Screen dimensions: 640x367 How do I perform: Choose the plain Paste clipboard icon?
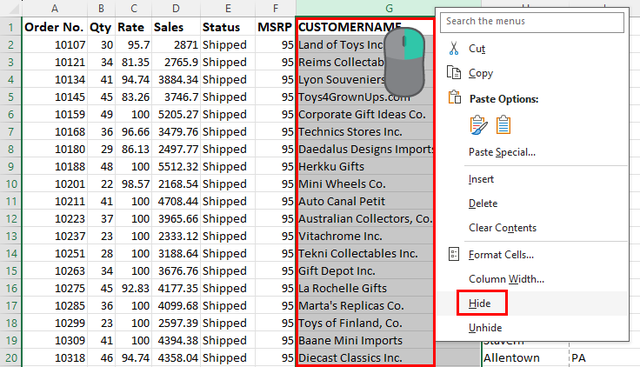click(503, 125)
